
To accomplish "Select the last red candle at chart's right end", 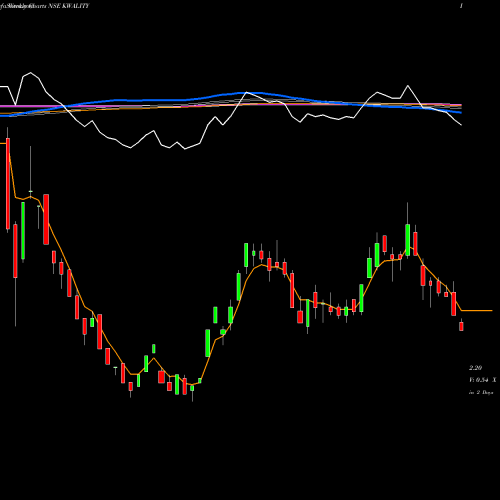I will click(x=461, y=326).
